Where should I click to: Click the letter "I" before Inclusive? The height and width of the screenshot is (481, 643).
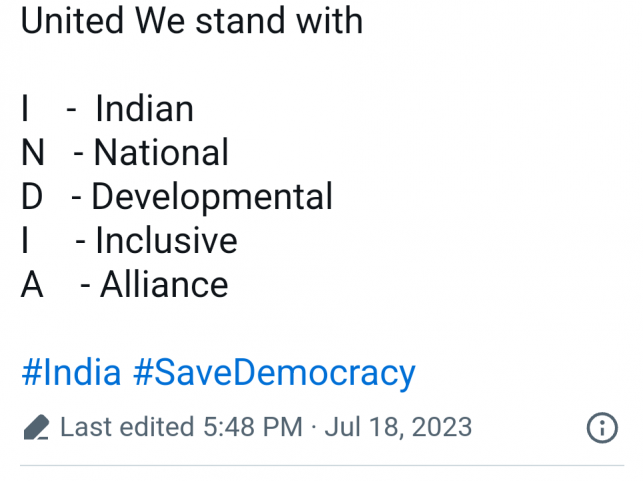point(25,241)
